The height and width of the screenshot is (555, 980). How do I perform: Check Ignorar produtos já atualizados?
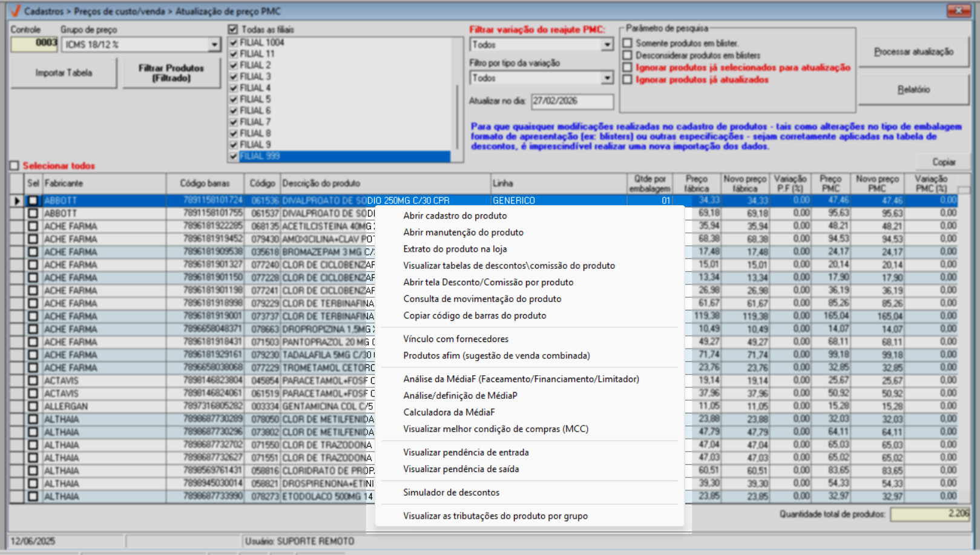628,79
